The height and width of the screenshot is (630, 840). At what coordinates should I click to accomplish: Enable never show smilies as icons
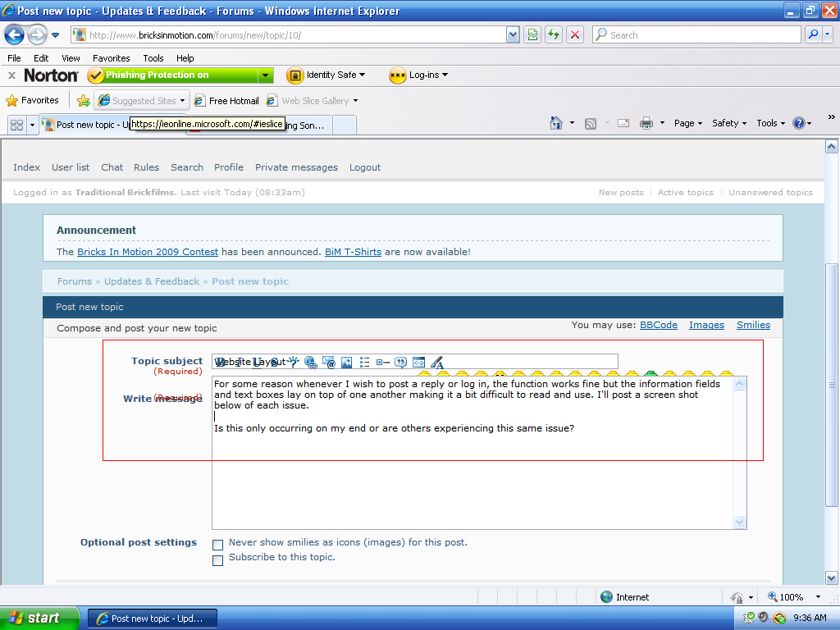tap(217, 544)
